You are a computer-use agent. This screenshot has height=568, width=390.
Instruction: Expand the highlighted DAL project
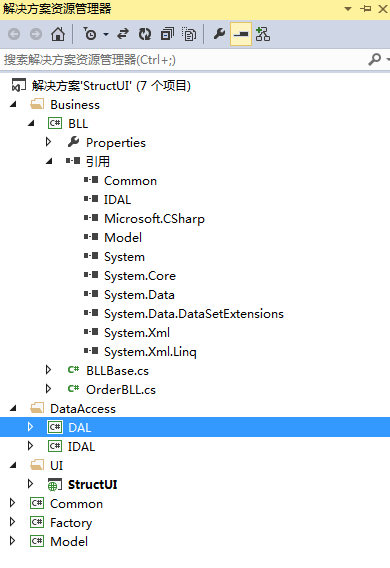30,427
